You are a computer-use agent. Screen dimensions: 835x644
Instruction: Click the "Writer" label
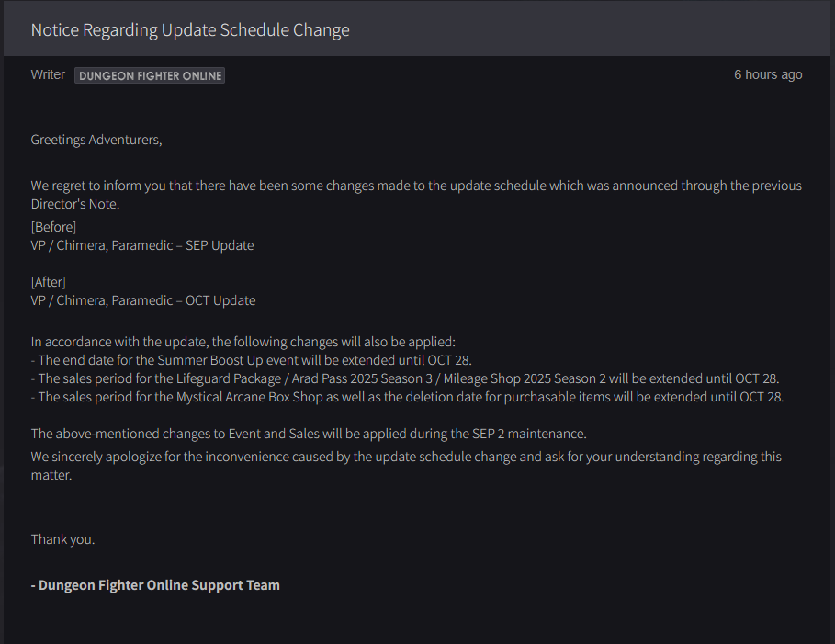coord(48,74)
